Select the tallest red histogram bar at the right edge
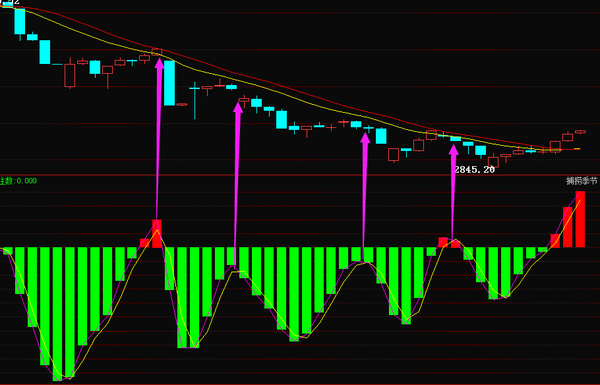 580,219
